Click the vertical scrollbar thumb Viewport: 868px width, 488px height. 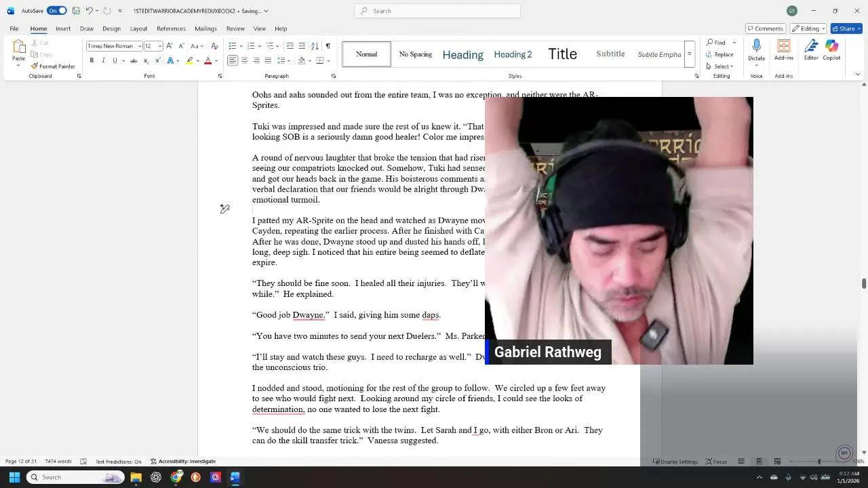864,283
